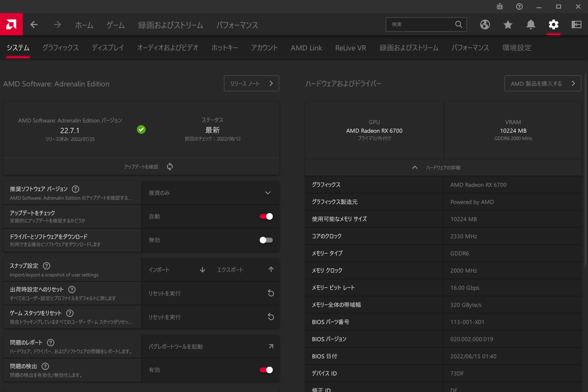Screen dimensions: 588x392
Task: Switch to AMD Link tab
Action: [x=306, y=48]
